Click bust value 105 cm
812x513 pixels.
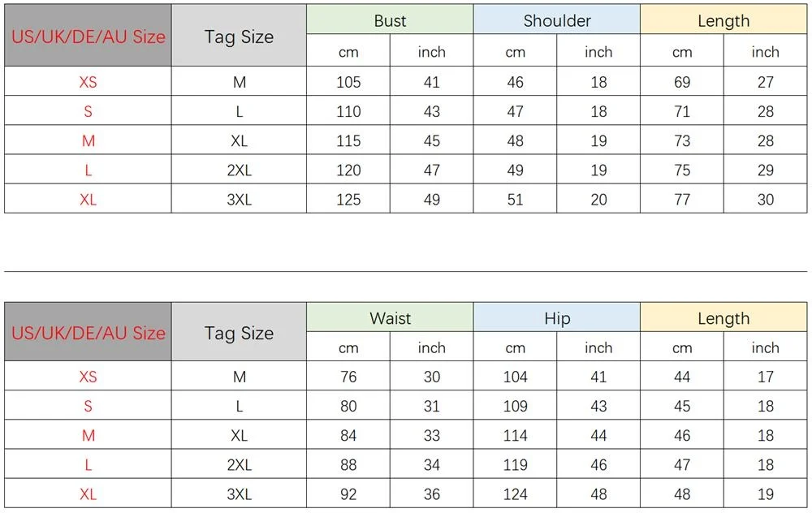tap(348, 82)
